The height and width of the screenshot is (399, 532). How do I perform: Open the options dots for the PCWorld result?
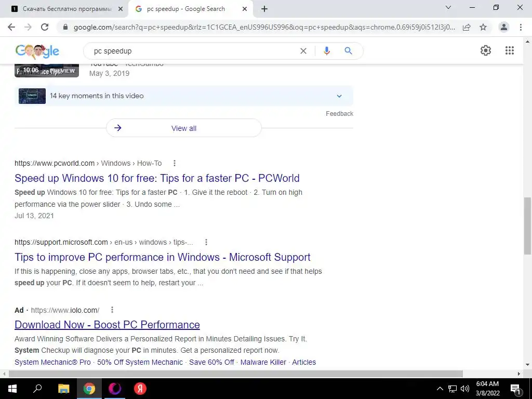(175, 163)
